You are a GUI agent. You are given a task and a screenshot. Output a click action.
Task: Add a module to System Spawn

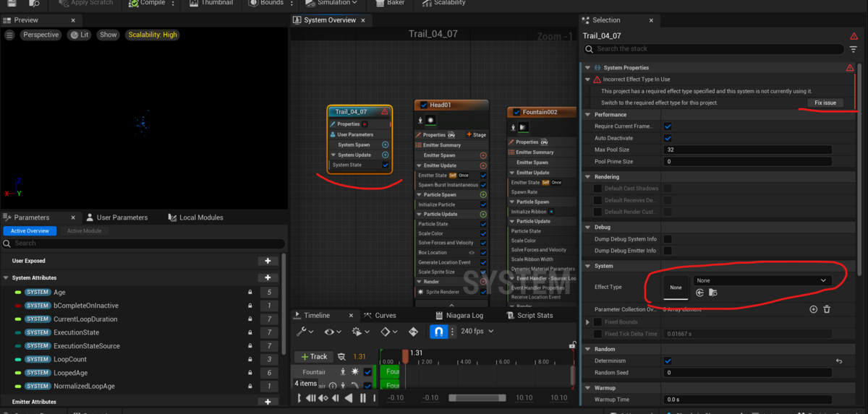385,145
